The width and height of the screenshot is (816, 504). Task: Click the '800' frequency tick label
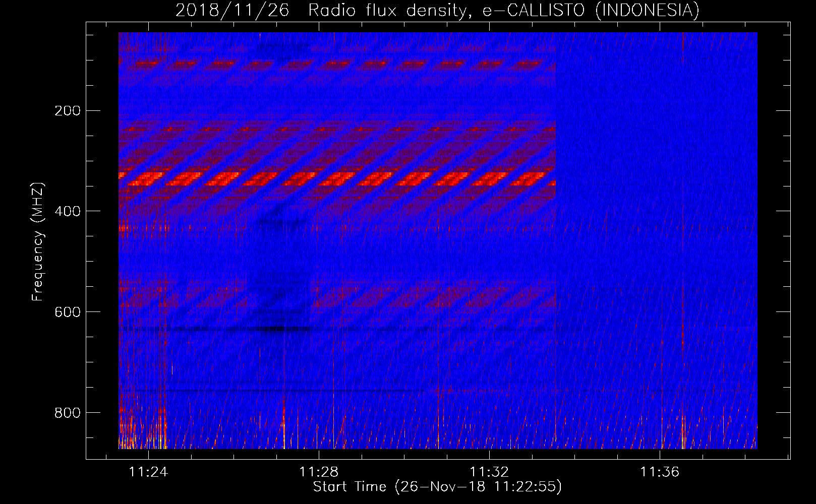tap(68, 413)
